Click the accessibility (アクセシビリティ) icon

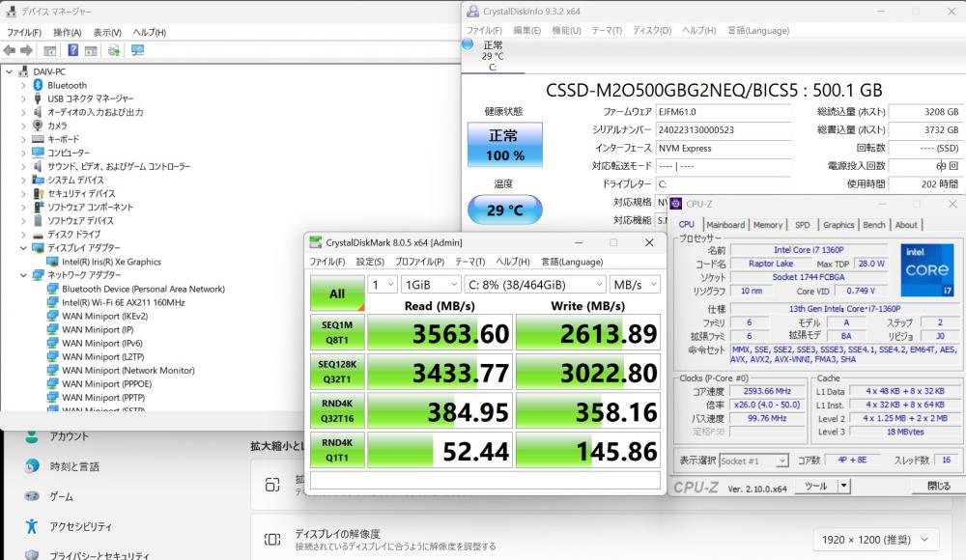[32, 526]
